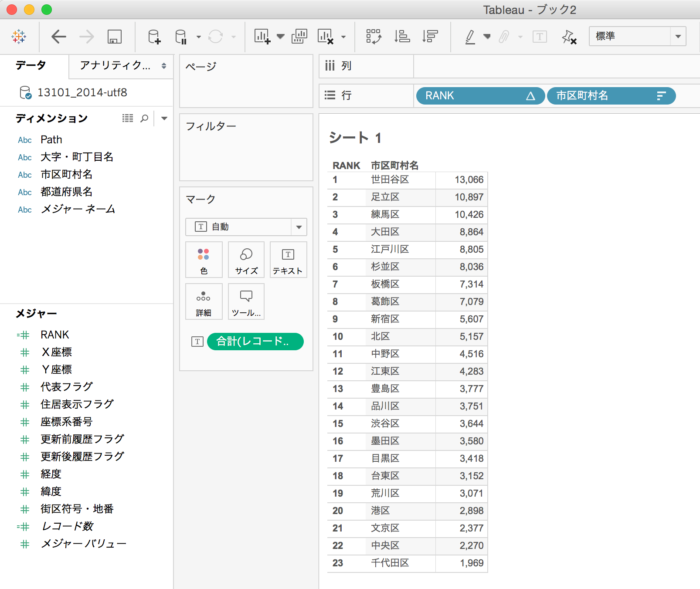Image resolution: width=700 pixels, height=589 pixels.
Task: Add a new data source icon
Action: click(154, 37)
